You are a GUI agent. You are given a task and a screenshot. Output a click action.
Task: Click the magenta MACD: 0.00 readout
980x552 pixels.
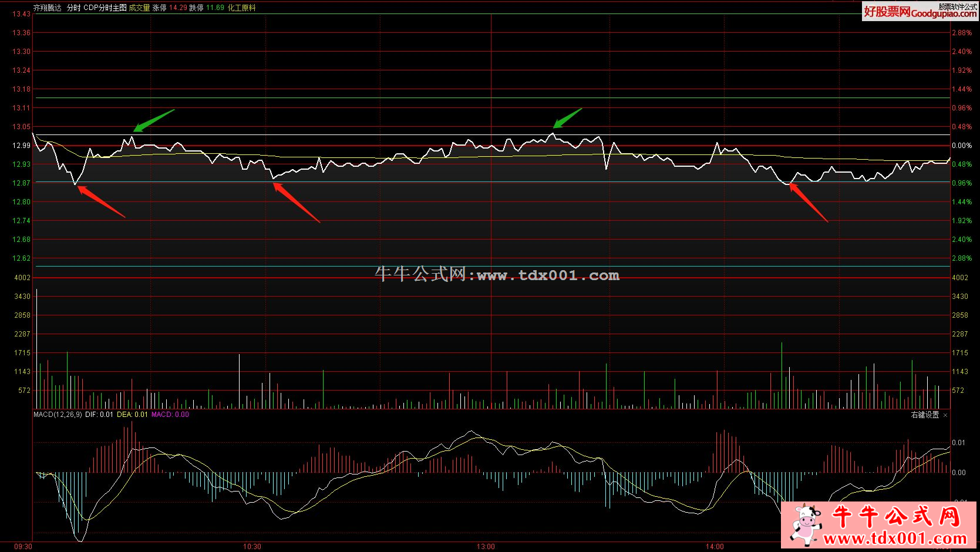point(170,415)
